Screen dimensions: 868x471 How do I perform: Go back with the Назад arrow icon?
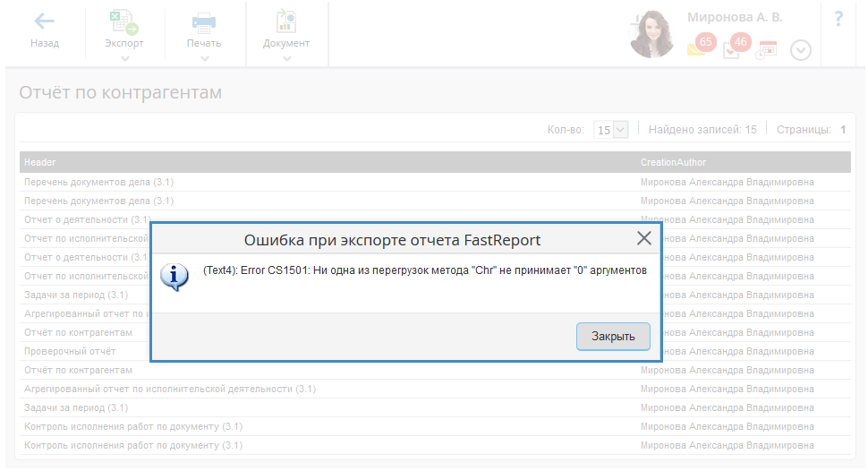click(44, 21)
